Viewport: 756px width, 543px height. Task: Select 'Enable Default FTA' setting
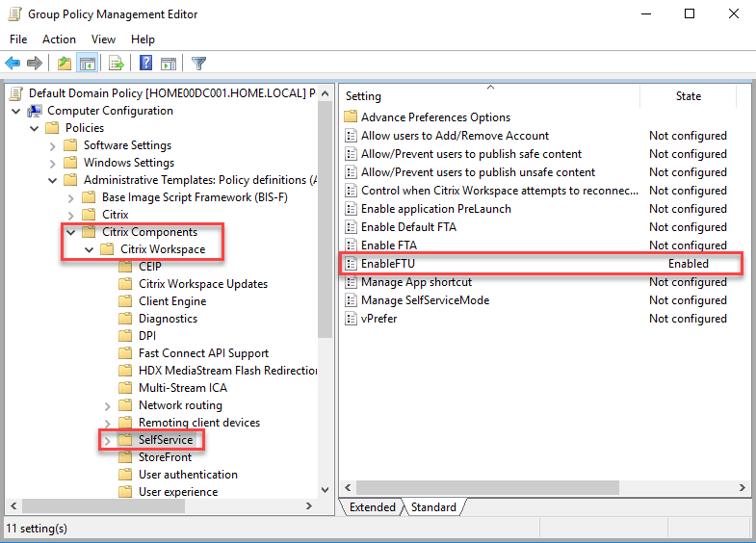pyautogui.click(x=408, y=227)
